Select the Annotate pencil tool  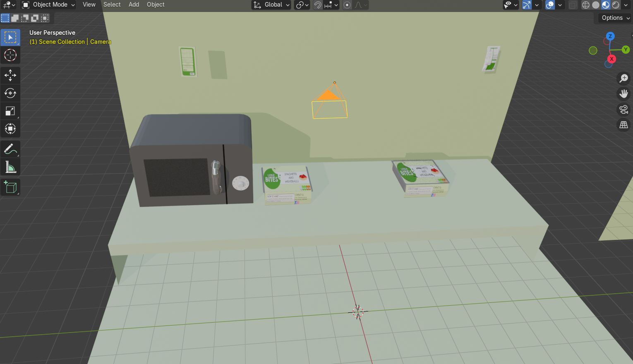10,149
